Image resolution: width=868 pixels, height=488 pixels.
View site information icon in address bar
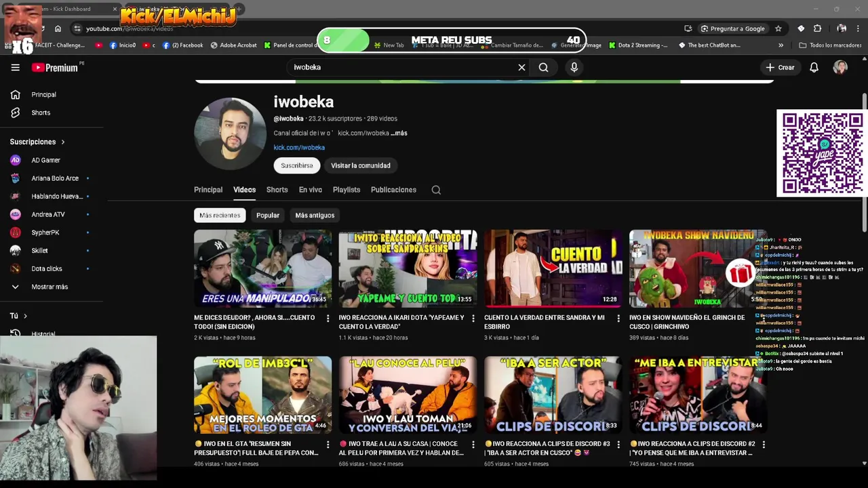tap(77, 28)
